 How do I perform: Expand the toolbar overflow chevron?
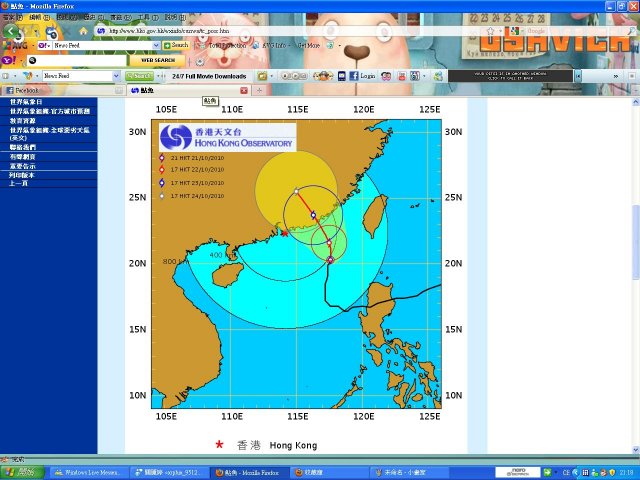616,76
